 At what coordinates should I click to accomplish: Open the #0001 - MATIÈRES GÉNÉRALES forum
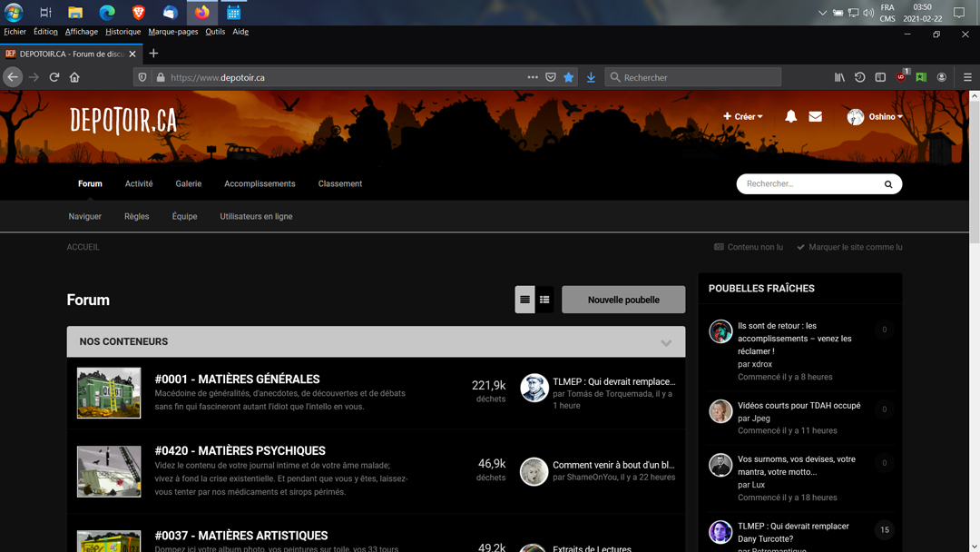pos(237,379)
